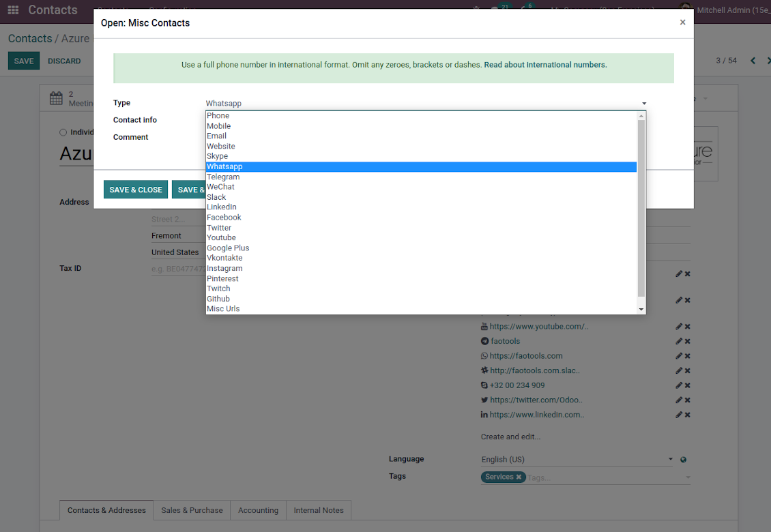The image size is (771, 532).
Task: Choose LinkedIn in the Type list
Action: [x=422, y=207]
